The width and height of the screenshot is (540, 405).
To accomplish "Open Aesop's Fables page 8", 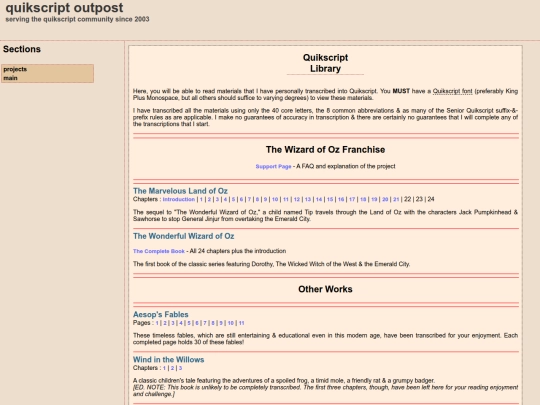I will (x=213, y=323).
